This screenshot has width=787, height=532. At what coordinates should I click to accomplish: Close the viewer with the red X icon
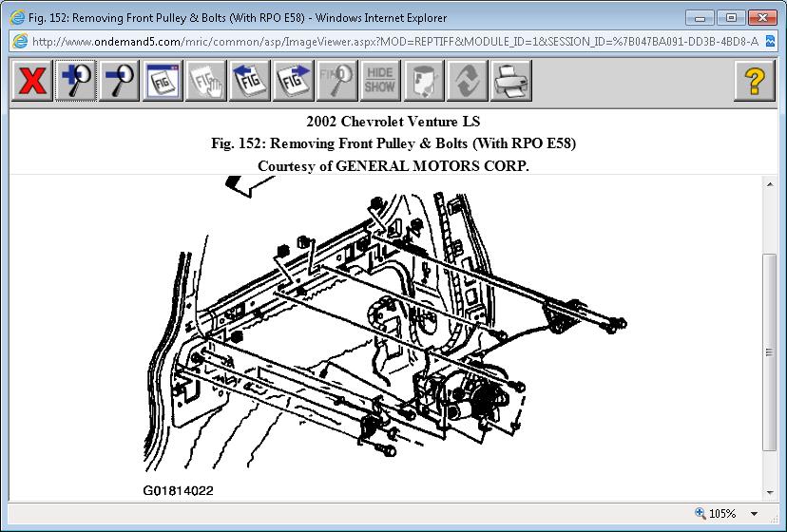tap(31, 81)
